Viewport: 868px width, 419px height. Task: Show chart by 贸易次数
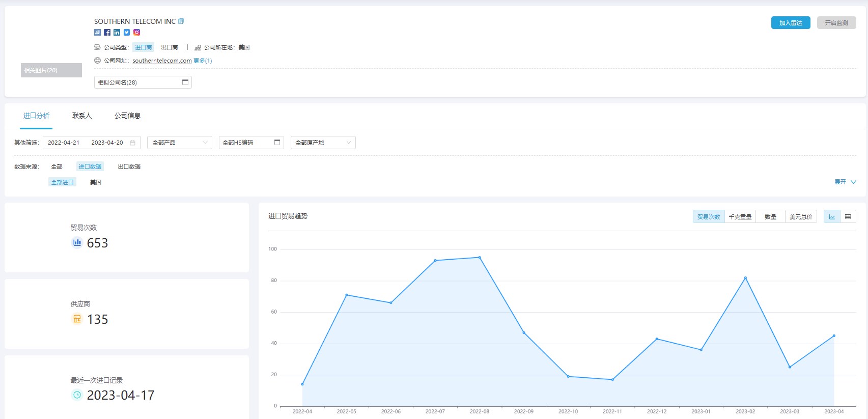[709, 216]
